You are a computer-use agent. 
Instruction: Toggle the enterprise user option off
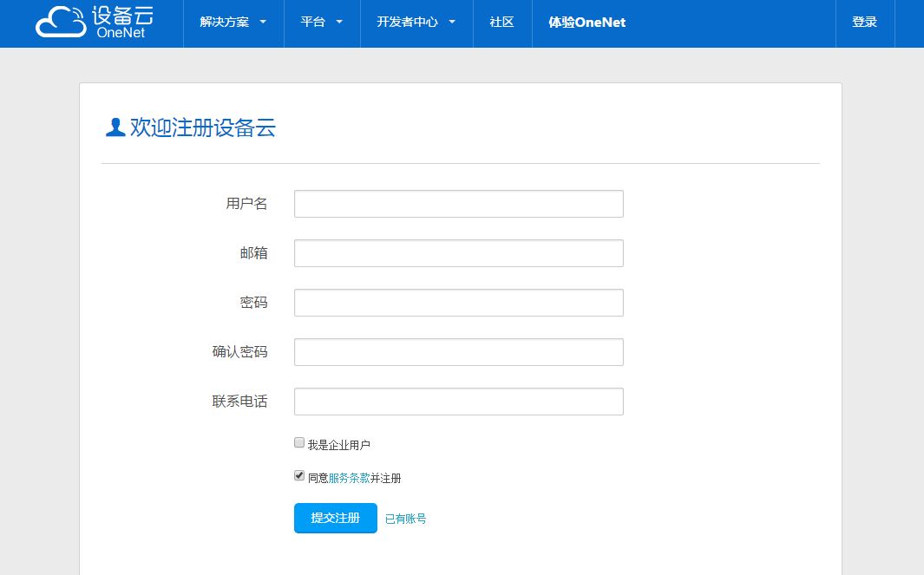(298, 442)
